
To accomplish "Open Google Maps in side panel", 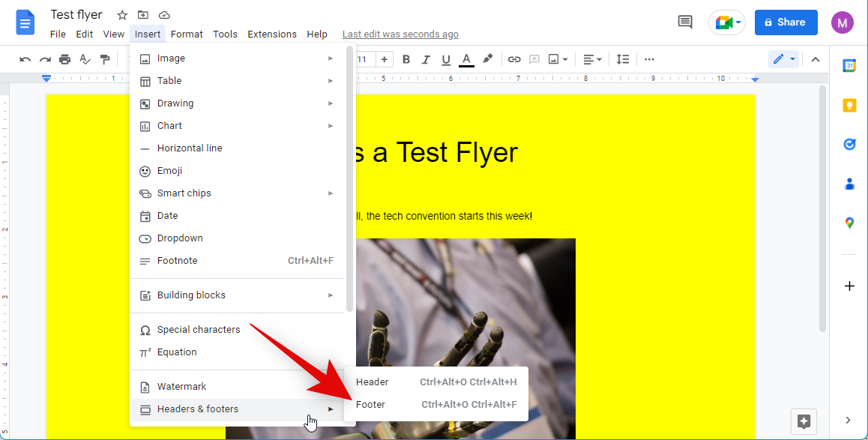I will click(x=849, y=223).
